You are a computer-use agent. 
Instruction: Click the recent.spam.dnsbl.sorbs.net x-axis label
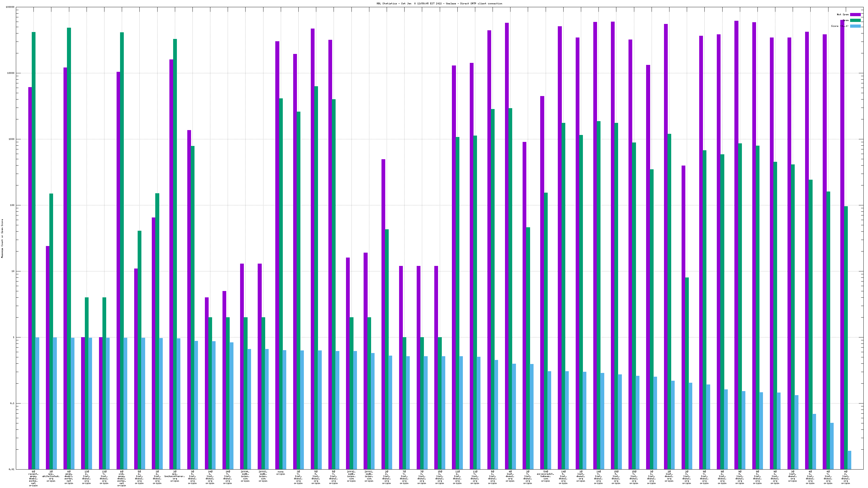tap(33, 478)
